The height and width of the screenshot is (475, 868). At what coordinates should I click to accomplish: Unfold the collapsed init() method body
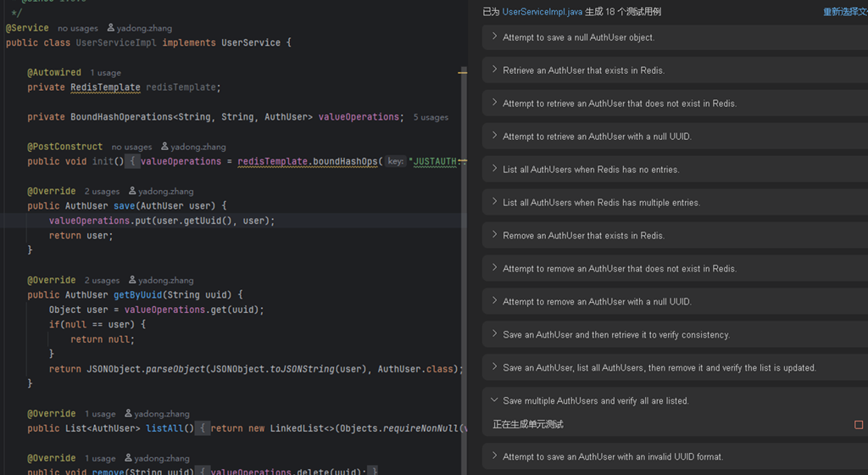coord(132,161)
